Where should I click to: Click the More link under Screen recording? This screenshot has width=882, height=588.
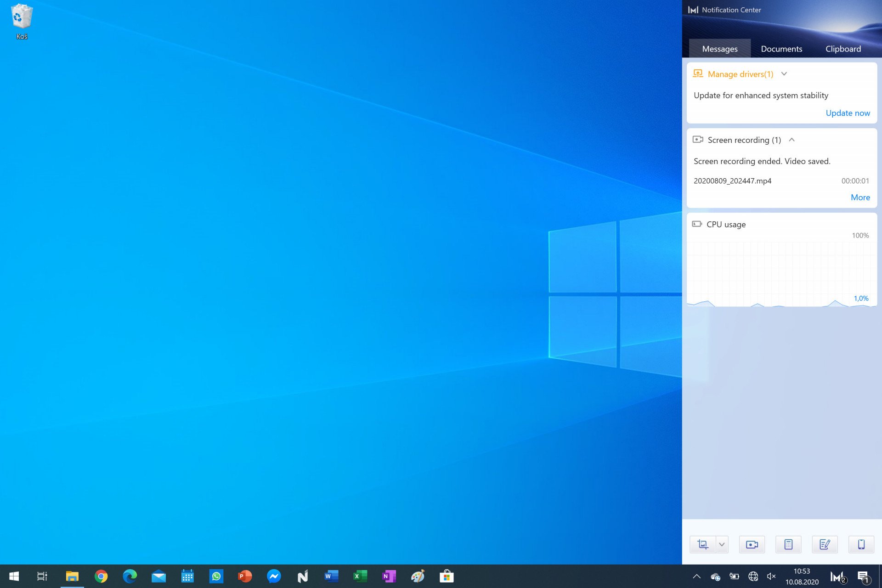click(860, 197)
